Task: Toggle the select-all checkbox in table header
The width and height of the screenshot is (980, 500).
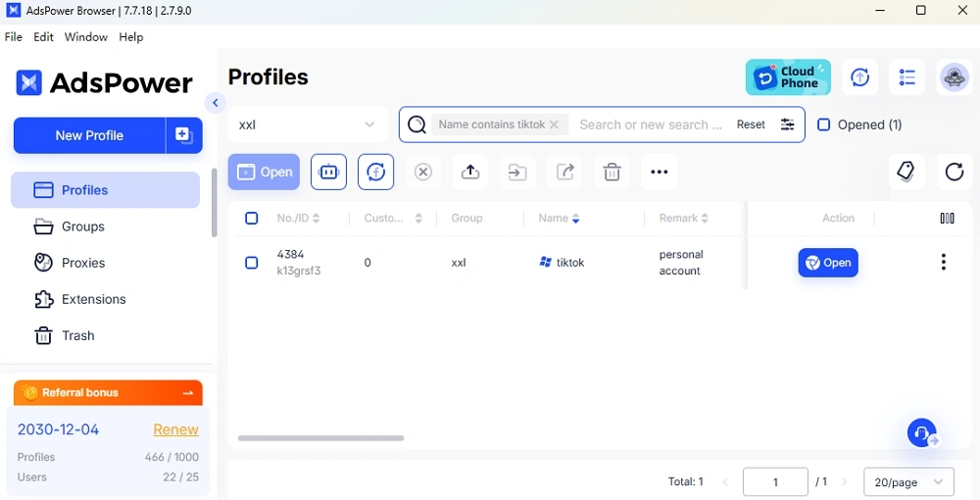Action: click(x=252, y=219)
